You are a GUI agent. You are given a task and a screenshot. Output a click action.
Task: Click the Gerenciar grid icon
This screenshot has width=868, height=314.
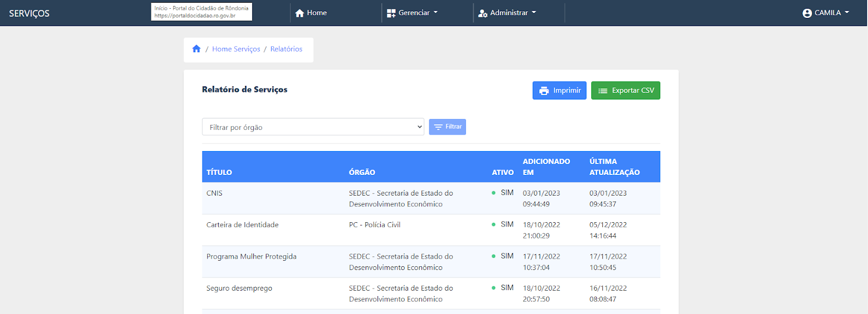point(391,13)
